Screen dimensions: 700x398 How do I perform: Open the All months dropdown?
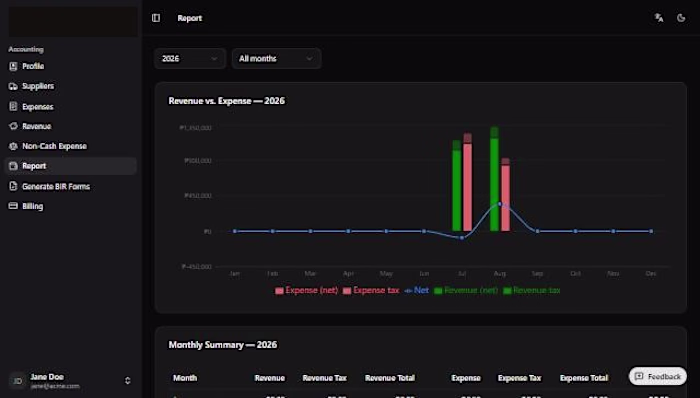coord(276,58)
